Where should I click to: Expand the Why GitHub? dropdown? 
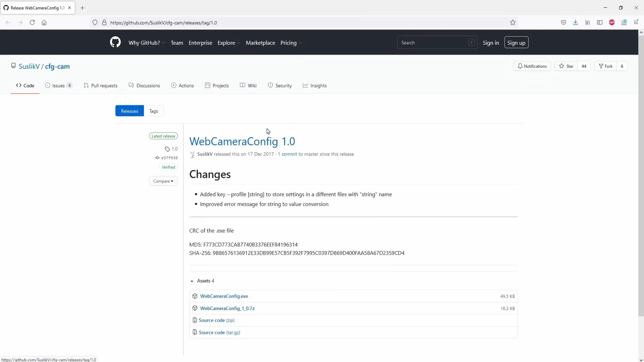pyautogui.click(x=147, y=43)
